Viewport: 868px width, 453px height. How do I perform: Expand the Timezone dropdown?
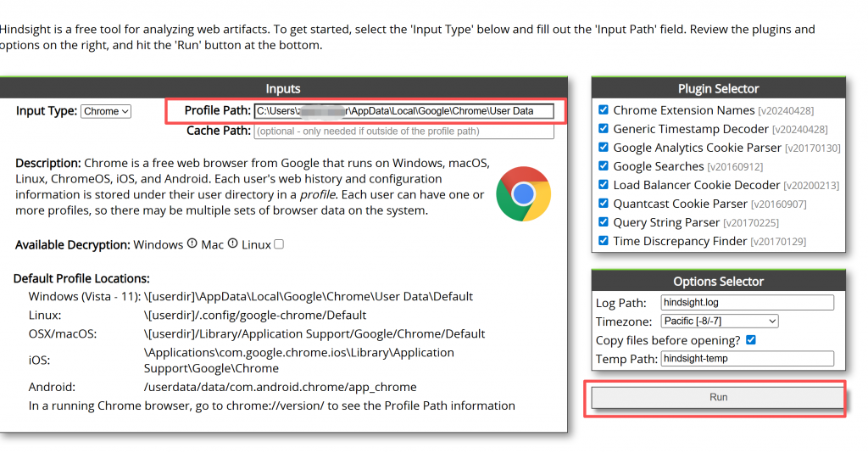coord(719,322)
